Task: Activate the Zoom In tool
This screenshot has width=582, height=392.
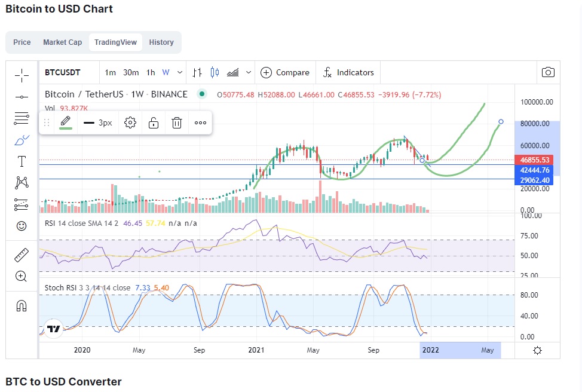Action: coord(21,276)
